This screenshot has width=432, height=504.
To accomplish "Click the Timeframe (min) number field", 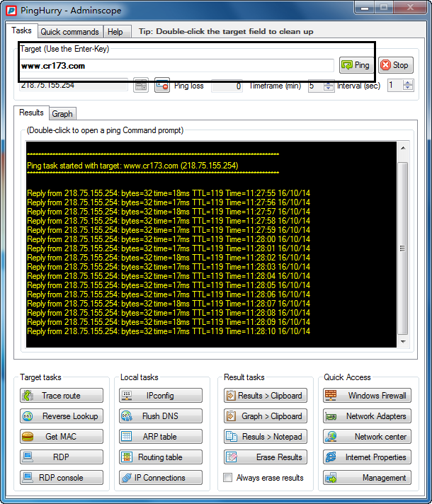I will (x=316, y=86).
